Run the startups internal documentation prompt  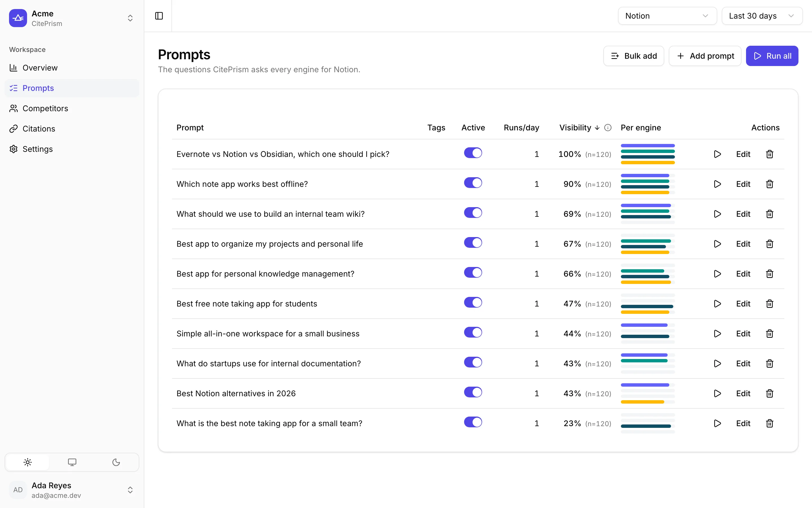pyautogui.click(x=717, y=364)
